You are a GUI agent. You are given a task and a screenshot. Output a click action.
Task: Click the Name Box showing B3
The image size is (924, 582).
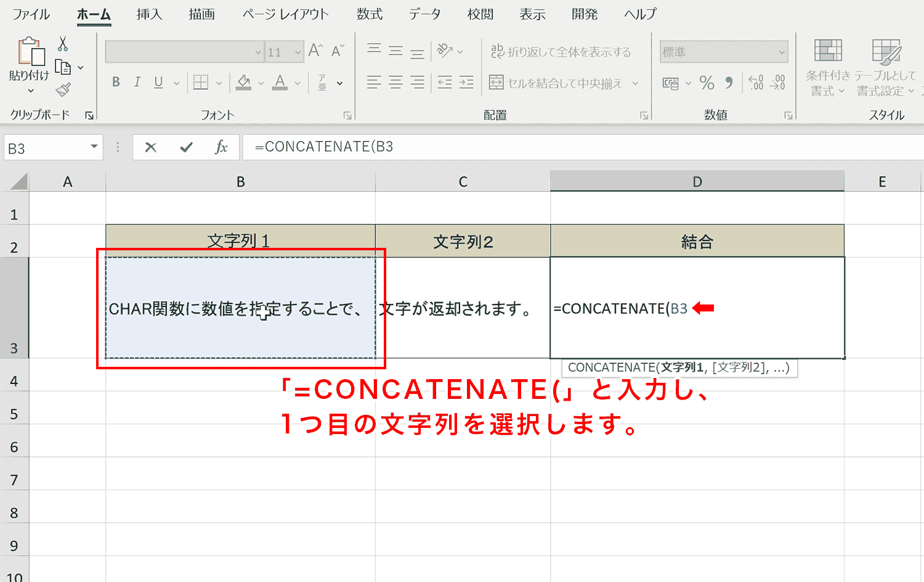(53, 148)
